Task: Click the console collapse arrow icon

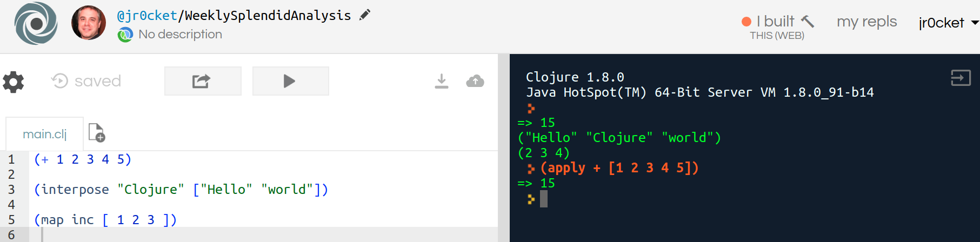Action: pyautogui.click(x=961, y=78)
